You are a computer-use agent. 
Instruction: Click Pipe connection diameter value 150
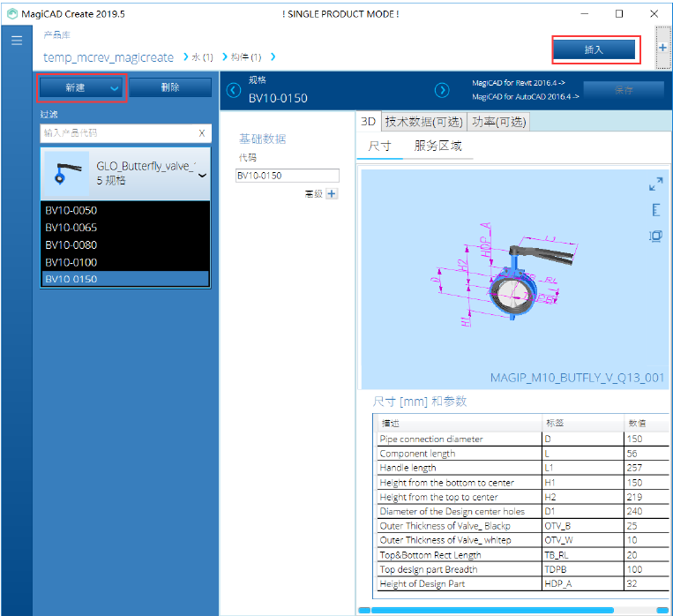pyautogui.click(x=646, y=439)
